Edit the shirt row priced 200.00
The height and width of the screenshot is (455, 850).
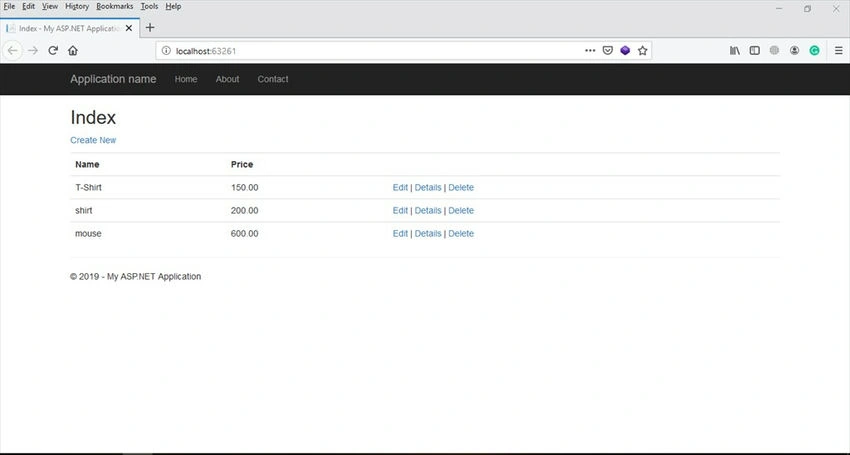click(400, 210)
